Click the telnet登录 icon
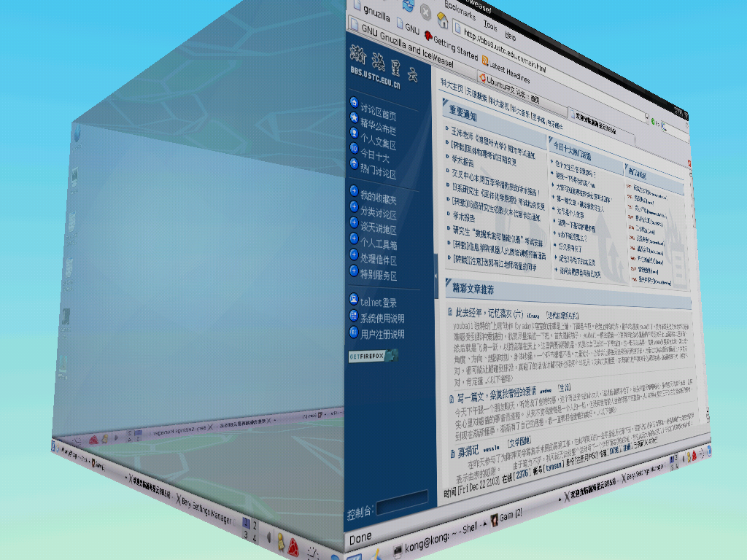The height and width of the screenshot is (560, 747). [354, 299]
